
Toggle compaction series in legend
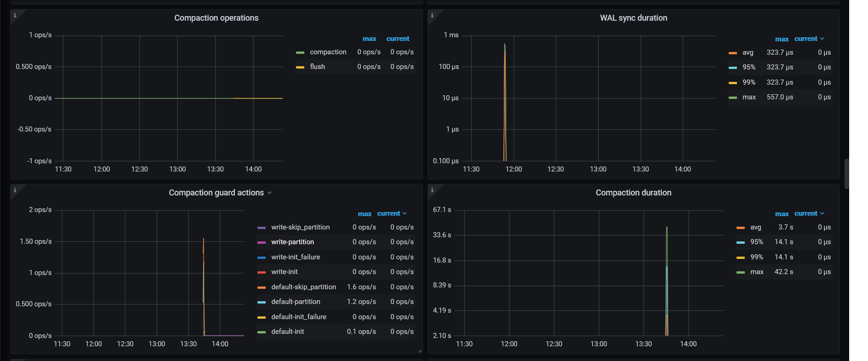(328, 52)
